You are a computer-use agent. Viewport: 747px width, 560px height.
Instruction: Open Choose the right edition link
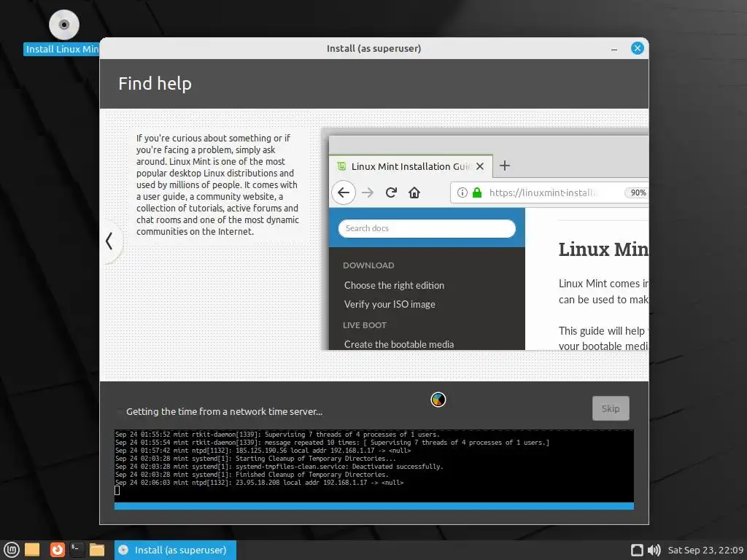click(394, 285)
